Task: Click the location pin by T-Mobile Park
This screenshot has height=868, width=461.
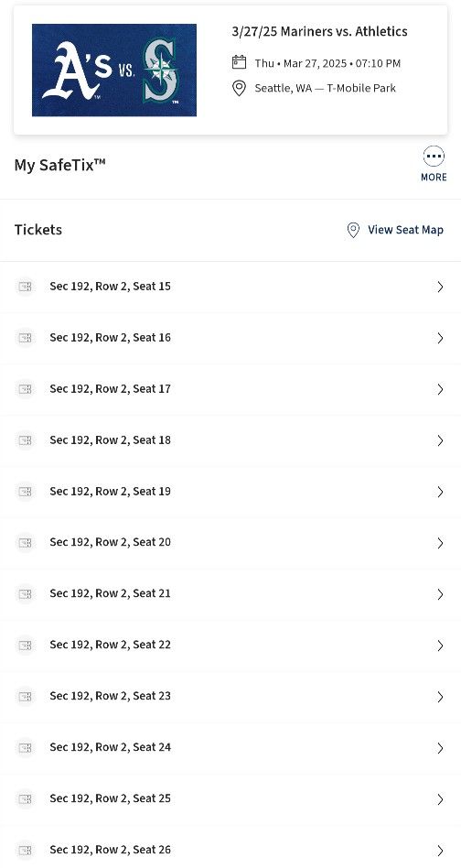Action: coord(239,88)
